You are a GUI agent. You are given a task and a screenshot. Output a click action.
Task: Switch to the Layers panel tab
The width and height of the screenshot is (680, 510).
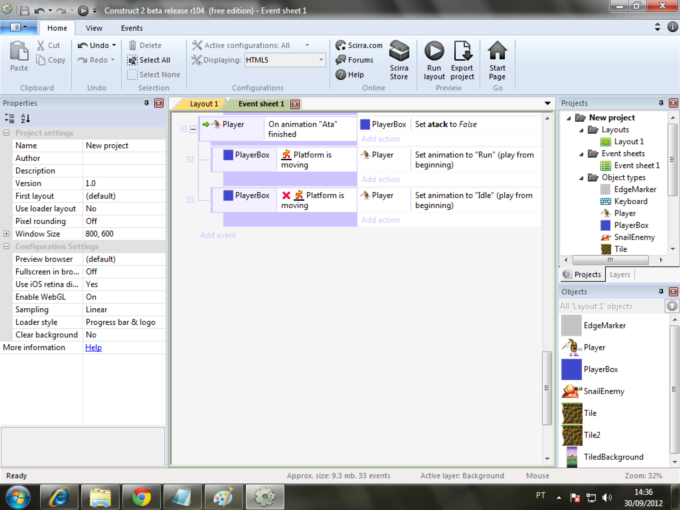[619, 275]
